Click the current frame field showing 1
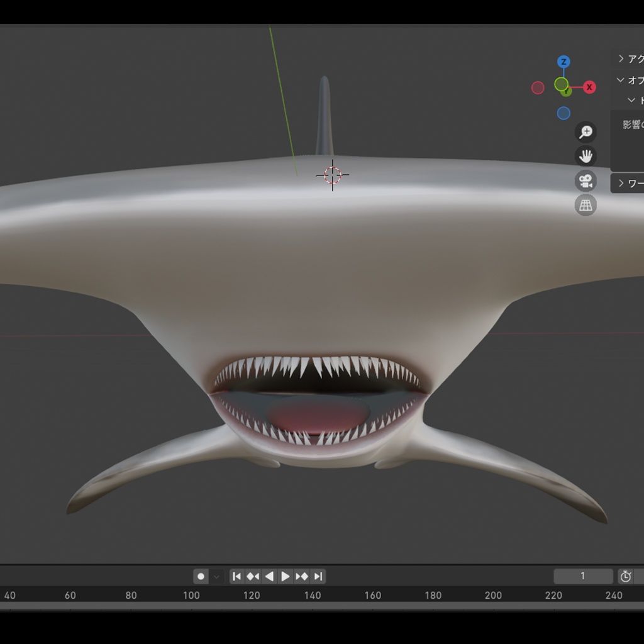 click(x=582, y=575)
